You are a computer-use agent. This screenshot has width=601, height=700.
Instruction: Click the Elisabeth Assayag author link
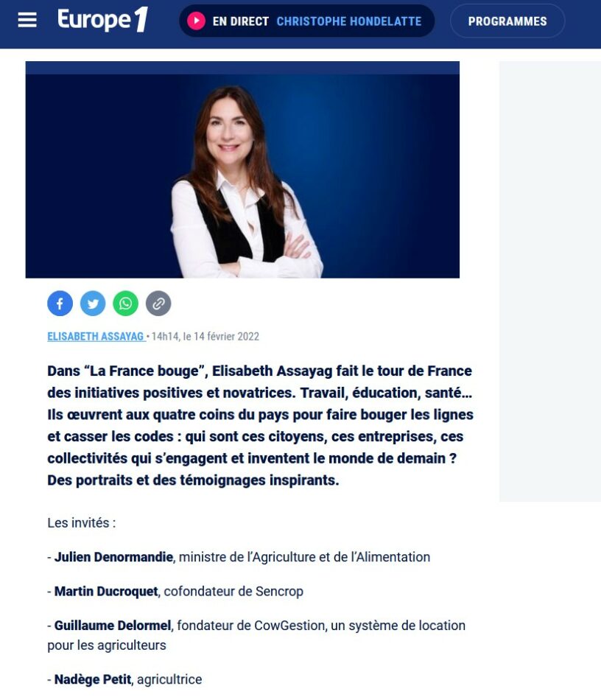(x=96, y=337)
